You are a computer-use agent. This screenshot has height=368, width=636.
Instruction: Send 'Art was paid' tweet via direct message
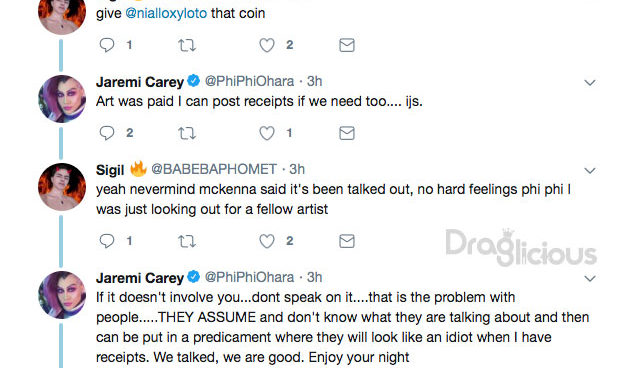pyautogui.click(x=347, y=133)
